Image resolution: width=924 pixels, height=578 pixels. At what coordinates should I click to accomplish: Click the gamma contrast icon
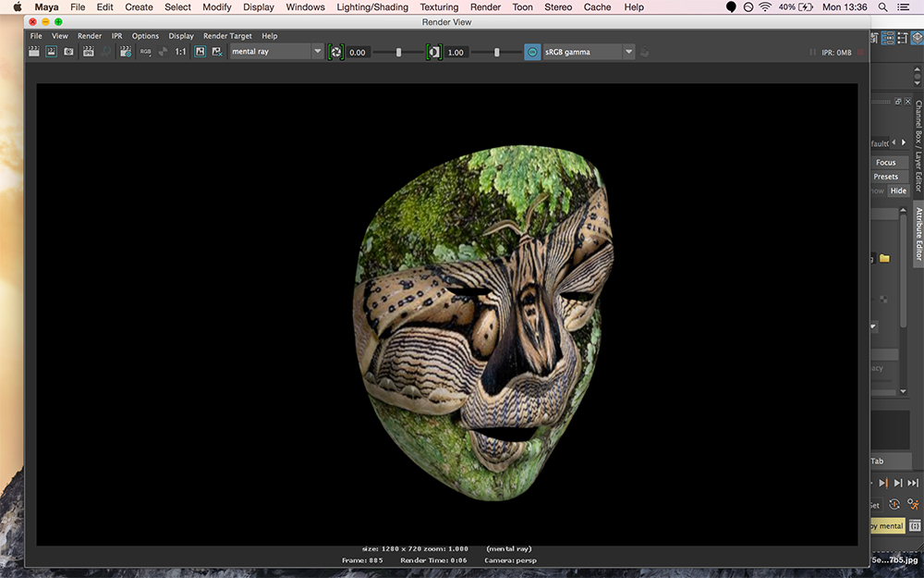[433, 52]
